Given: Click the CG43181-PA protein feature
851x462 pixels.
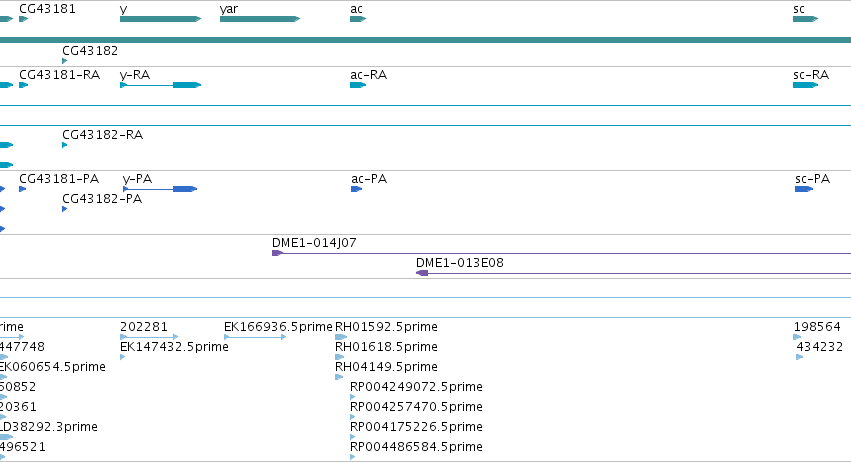Looking at the screenshot, I should tap(23, 189).
